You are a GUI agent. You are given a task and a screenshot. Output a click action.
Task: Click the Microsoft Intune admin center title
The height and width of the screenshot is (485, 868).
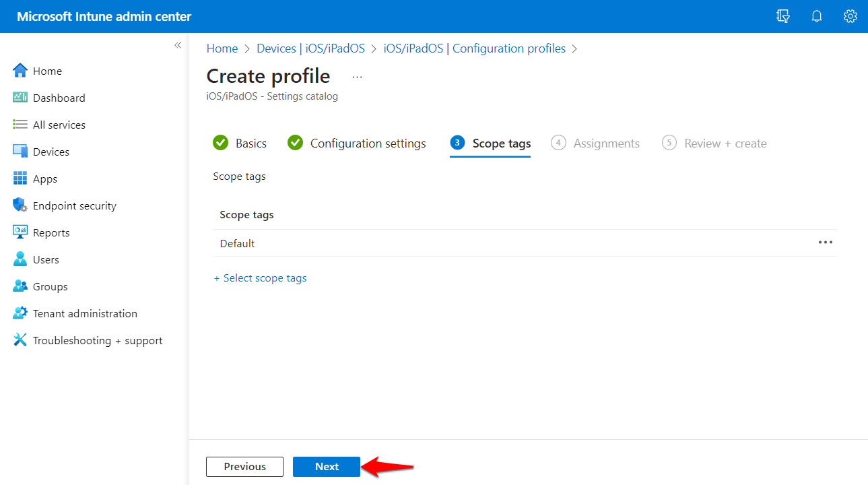coord(104,16)
